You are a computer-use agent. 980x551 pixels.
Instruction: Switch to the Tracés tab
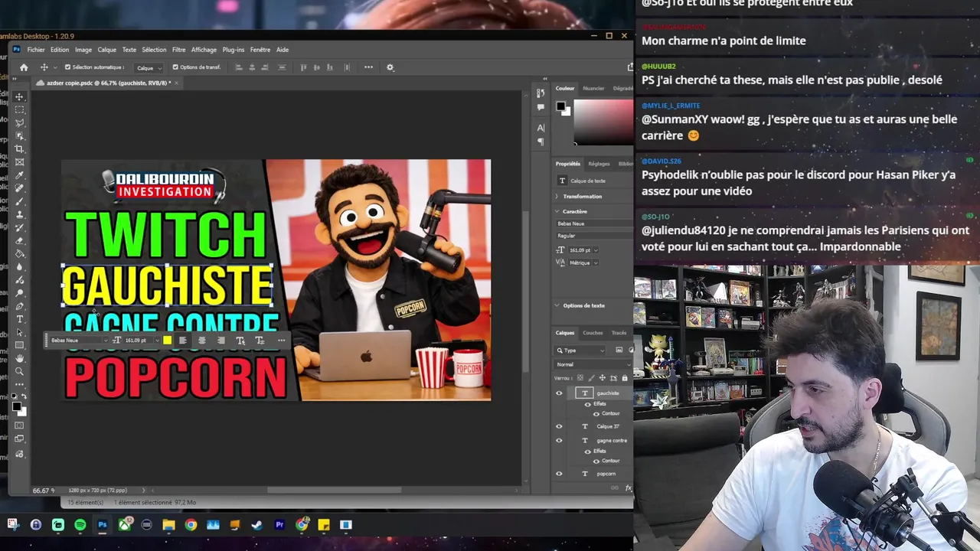coord(619,333)
